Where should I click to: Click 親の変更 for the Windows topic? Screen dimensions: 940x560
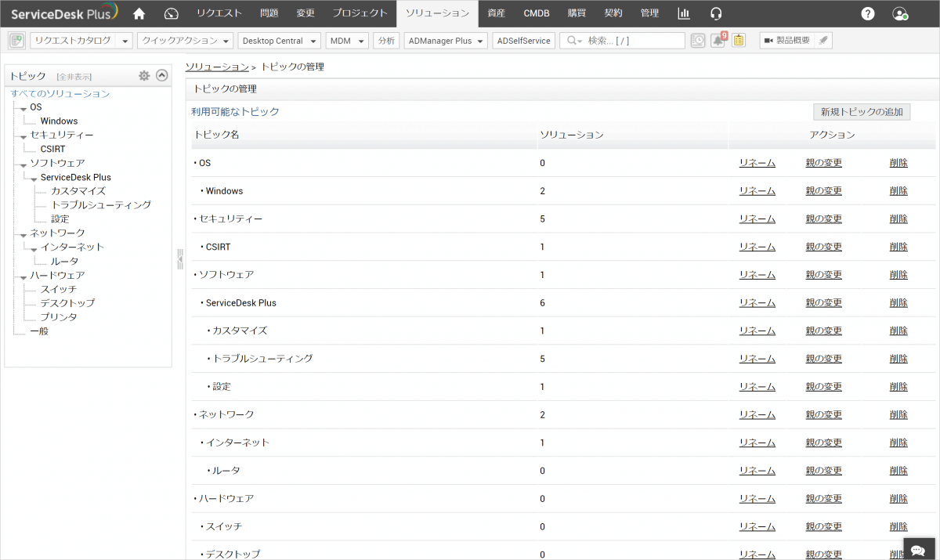tap(824, 191)
